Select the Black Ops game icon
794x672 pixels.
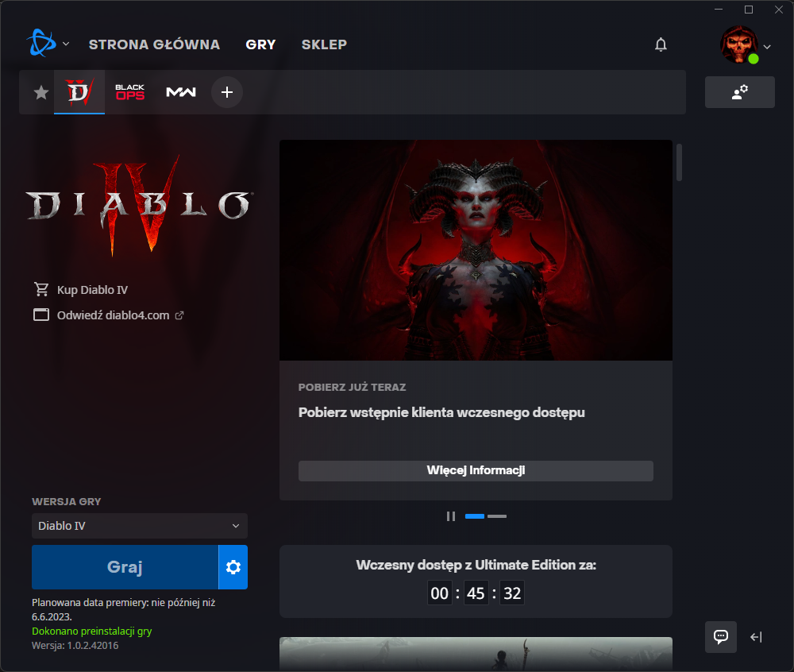[130, 92]
